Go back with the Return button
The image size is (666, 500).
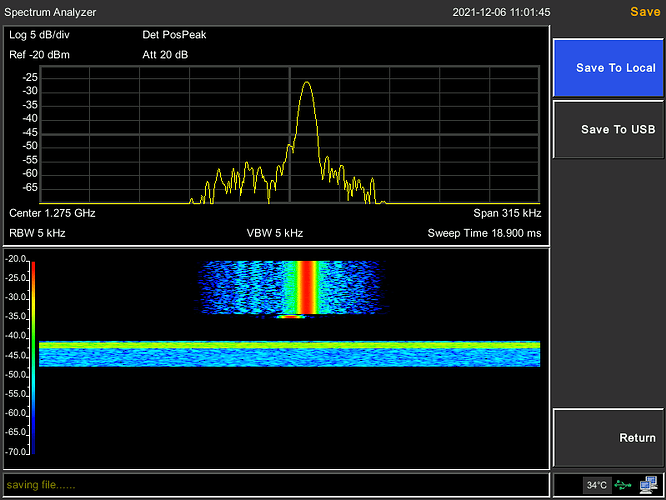coord(608,438)
